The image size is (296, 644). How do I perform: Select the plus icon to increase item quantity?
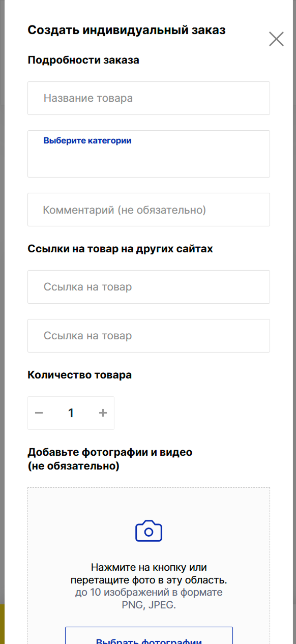tap(102, 413)
